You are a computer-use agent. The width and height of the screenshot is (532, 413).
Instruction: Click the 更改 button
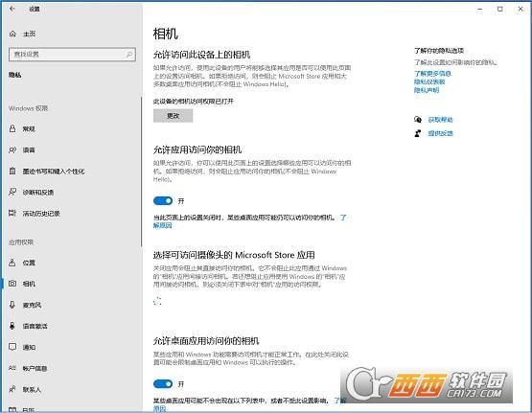click(173, 116)
